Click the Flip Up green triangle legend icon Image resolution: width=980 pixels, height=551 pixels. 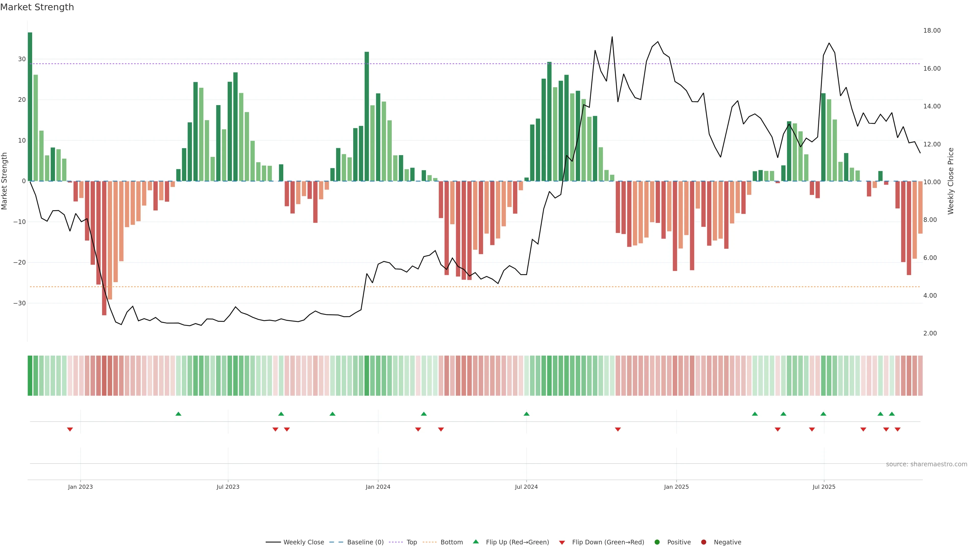coord(475,542)
